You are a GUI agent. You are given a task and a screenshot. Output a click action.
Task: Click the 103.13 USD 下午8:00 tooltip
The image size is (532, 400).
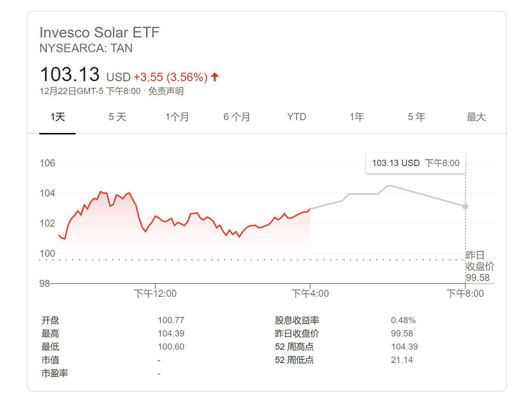pos(416,163)
